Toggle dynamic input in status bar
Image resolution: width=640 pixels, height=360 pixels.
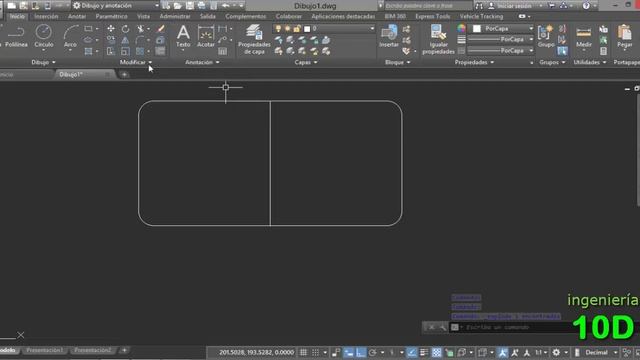point(349,352)
